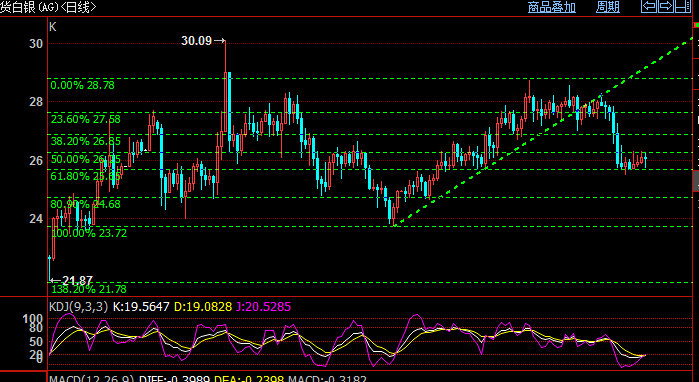Click the yellow D:19.0828 value
This screenshot has height=382, width=699.
pyautogui.click(x=203, y=307)
